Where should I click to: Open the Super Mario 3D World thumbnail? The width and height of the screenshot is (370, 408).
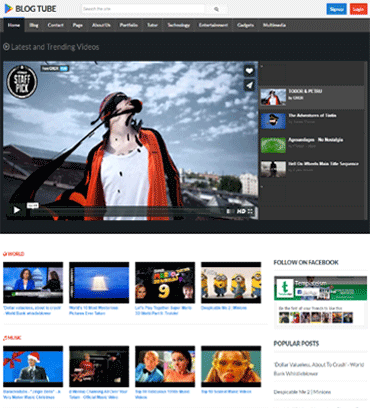(x=165, y=283)
